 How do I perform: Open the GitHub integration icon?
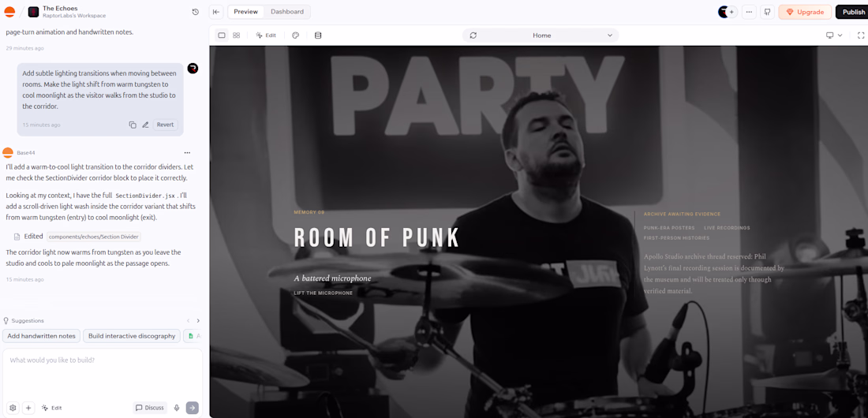[767, 12]
